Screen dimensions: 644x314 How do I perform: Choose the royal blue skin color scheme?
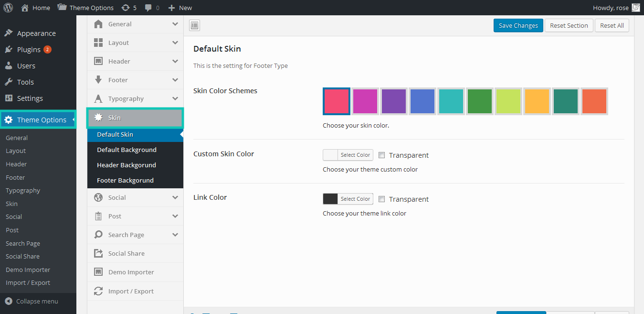point(422,101)
